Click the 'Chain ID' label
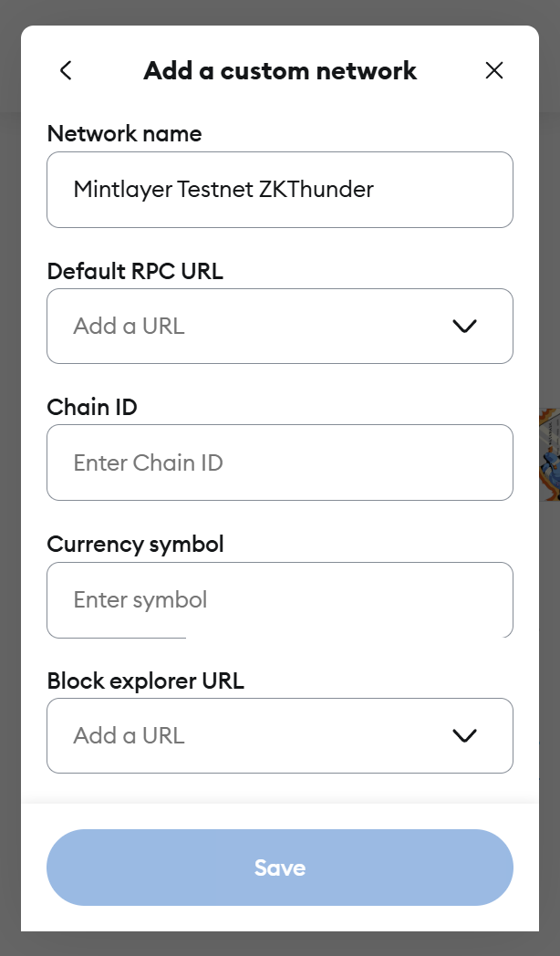The width and height of the screenshot is (560, 956). pyautogui.click(x=92, y=407)
